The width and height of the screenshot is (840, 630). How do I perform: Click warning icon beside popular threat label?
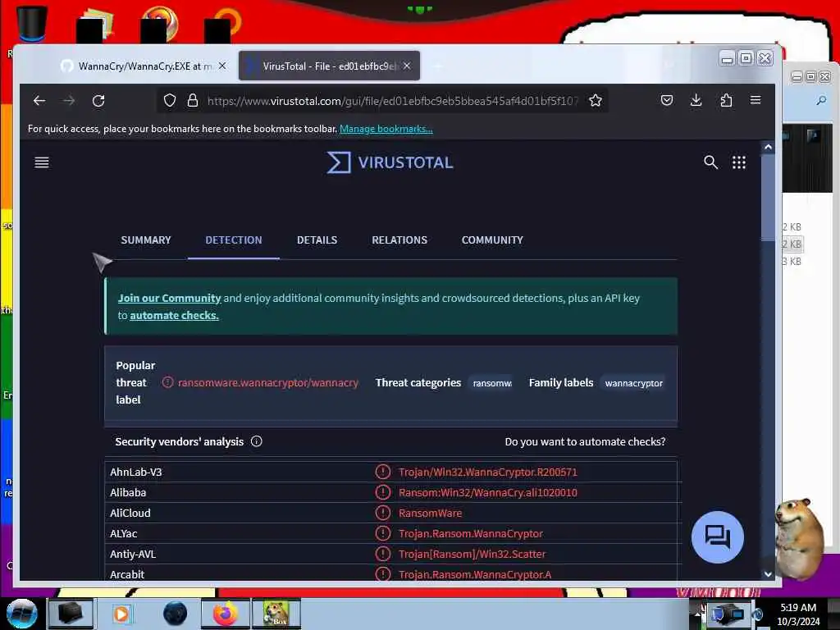pos(167,382)
